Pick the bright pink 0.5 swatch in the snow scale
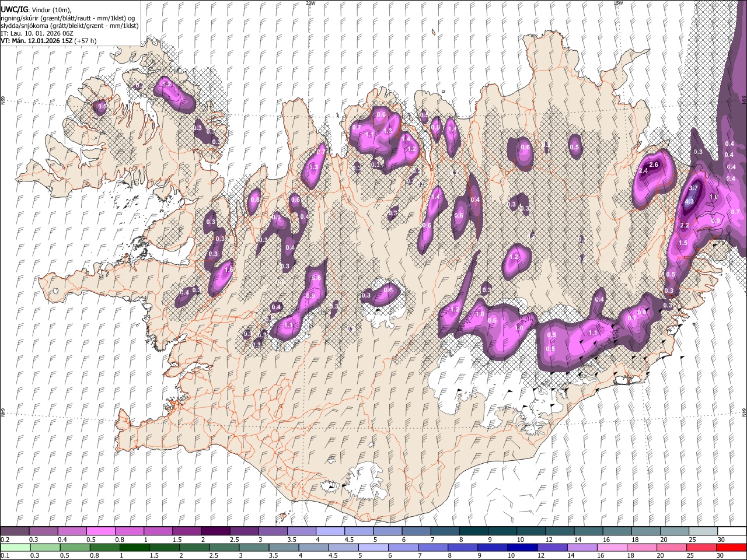This screenshot has height=560, width=747. pyautogui.click(x=100, y=531)
